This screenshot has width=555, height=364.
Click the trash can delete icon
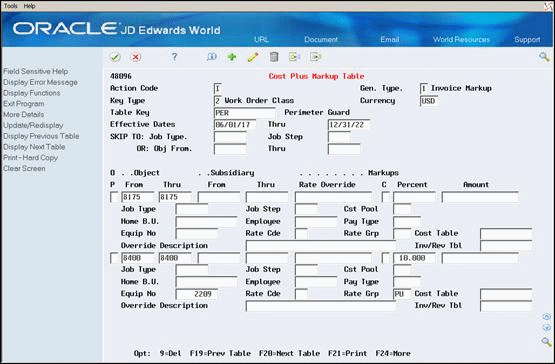(274, 57)
